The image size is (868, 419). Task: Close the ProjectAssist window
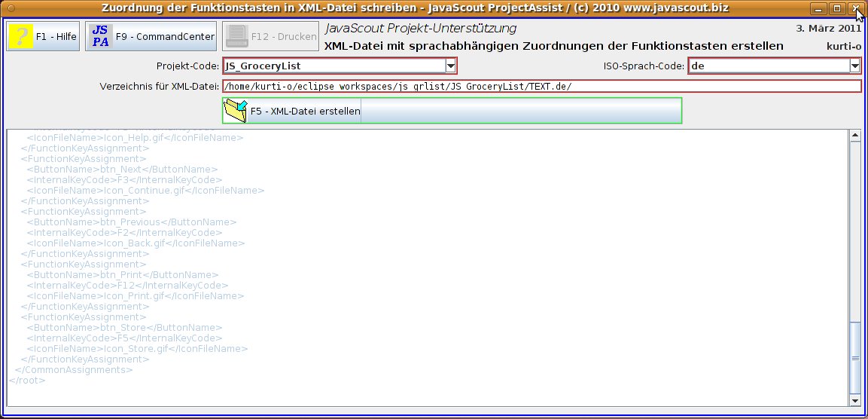click(x=854, y=9)
